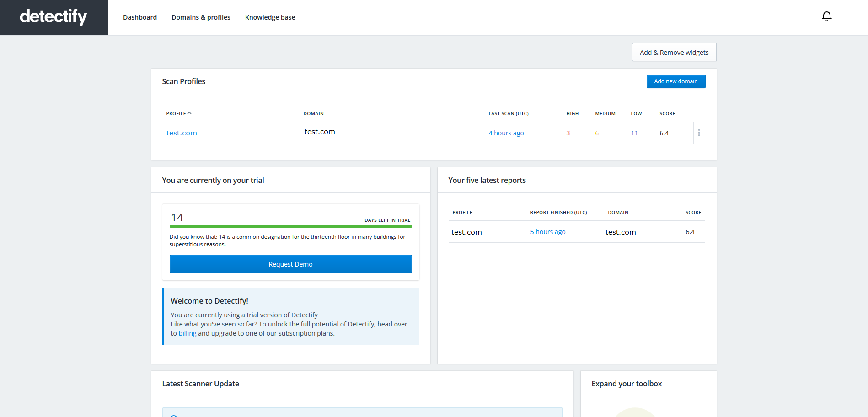Click the LAST SCAN (UTC) column header

point(509,113)
